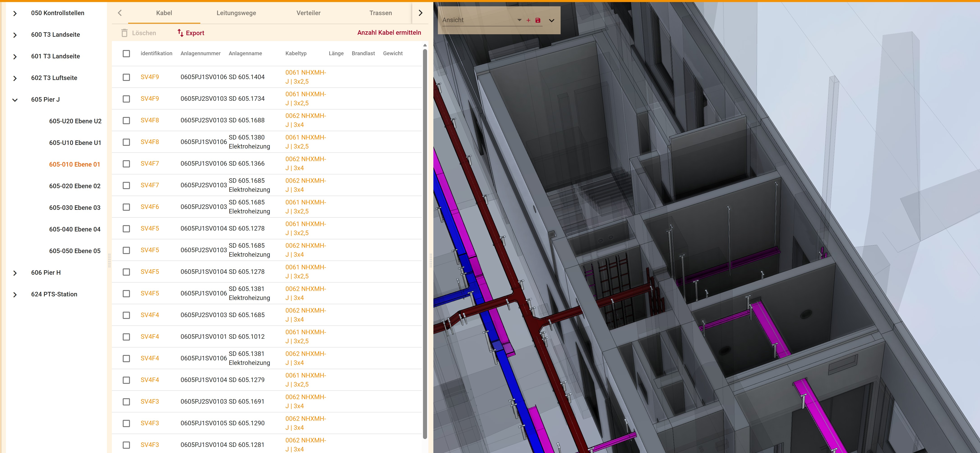980x453 pixels.
Task: Expand the 050 Kontrollstellen tree node
Action: pyautogui.click(x=15, y=14)
